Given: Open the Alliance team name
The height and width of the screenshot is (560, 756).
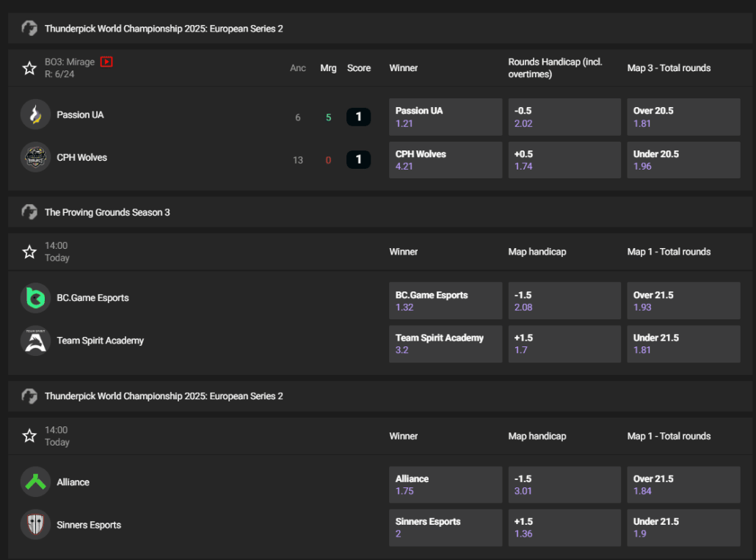Looking at the screenshot, I should click(73, 482).
